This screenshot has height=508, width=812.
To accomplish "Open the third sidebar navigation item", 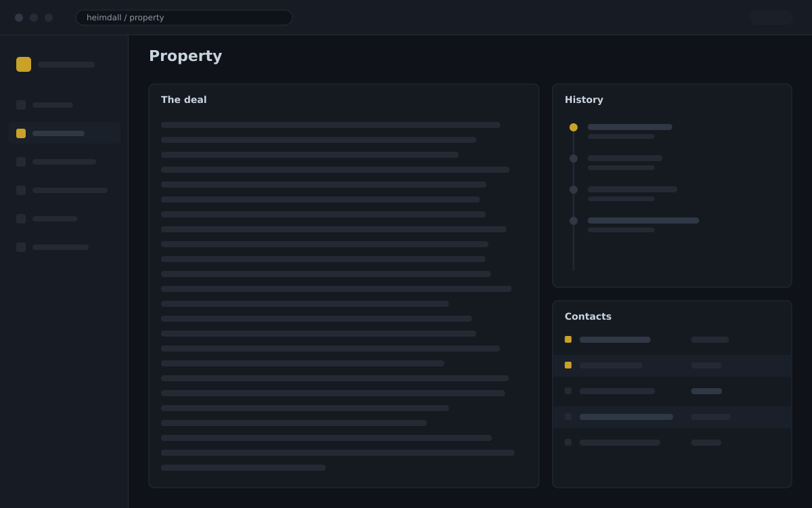I will click(x=64, y=162).
